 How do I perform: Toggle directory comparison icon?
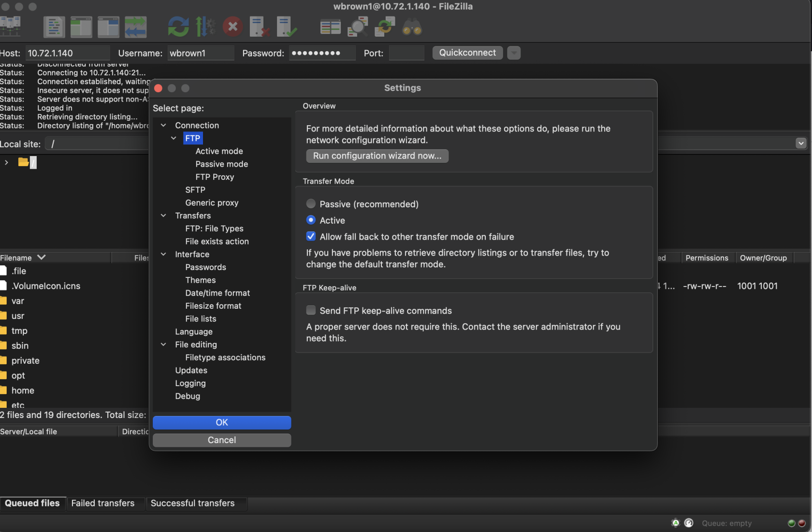coord(358,27)
